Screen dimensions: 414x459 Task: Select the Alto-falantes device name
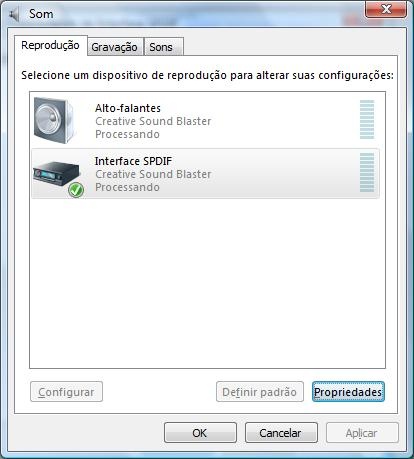(128, 108)
